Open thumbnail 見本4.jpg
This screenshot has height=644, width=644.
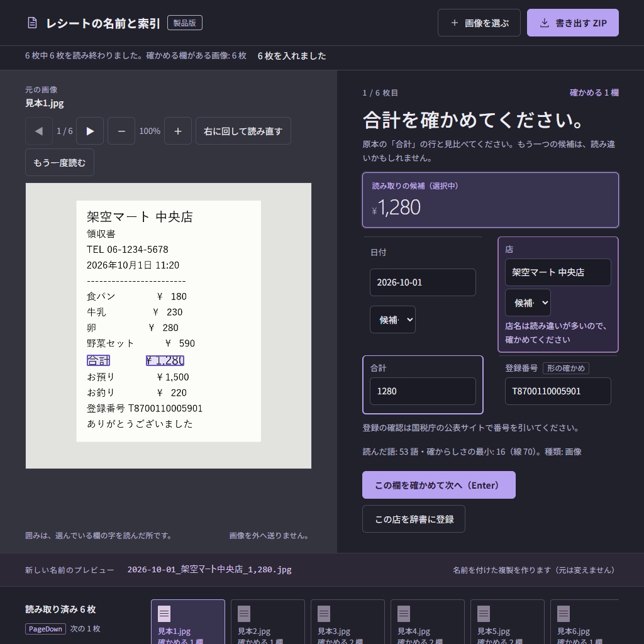428,622
